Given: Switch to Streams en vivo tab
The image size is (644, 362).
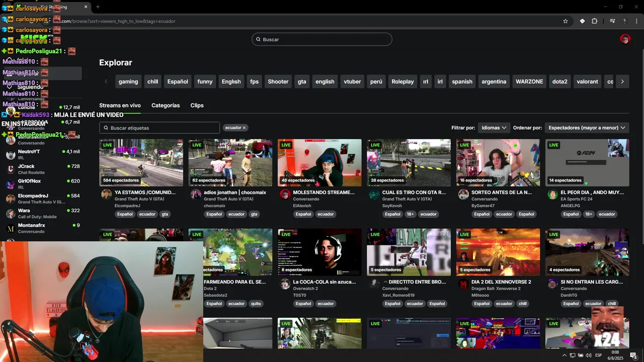Looking at the screenshot, I should (120, 106).
